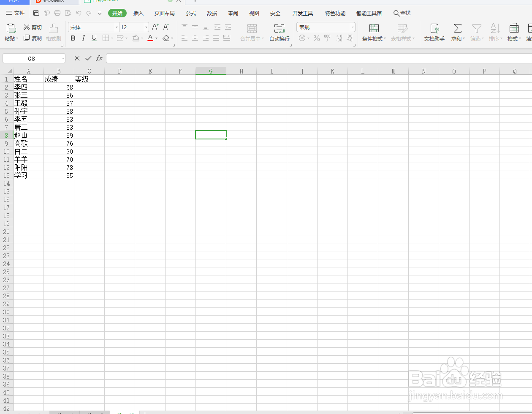
Task: Switch to the 审阅 ribbon tab
Action: click(x=233, y=14)
